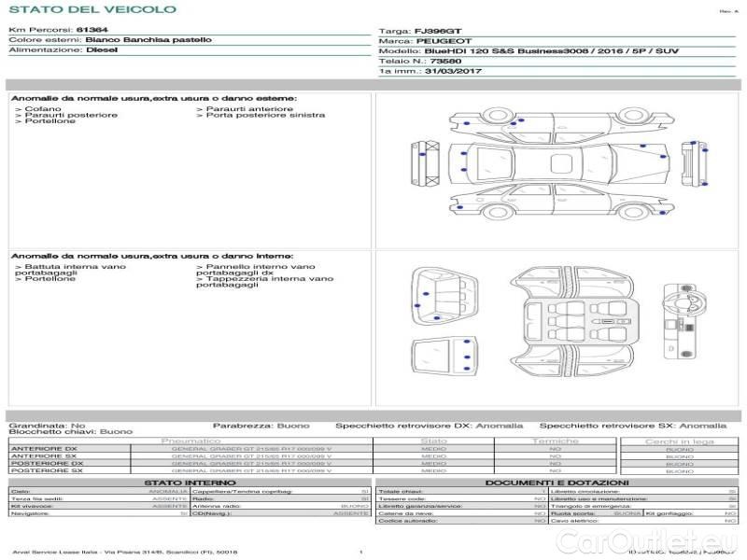Viewport: 747px width, 560px height.
Task: Click the Terza fila sedili row
Action: coord(99,499)
